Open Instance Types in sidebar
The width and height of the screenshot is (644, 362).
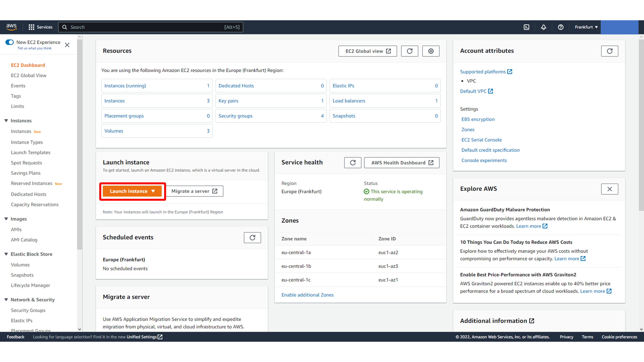click(27, 142)
